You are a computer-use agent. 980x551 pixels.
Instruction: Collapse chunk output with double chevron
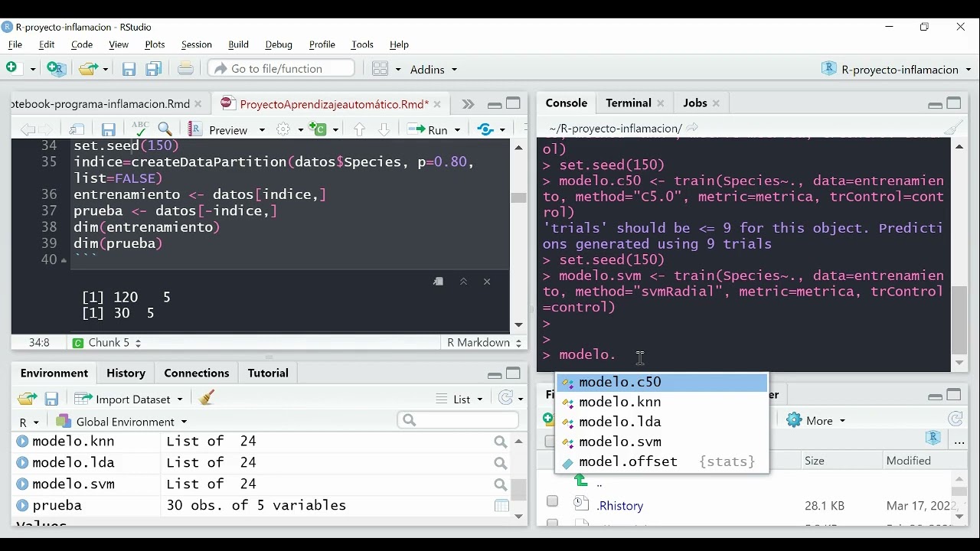pos(463,282)
